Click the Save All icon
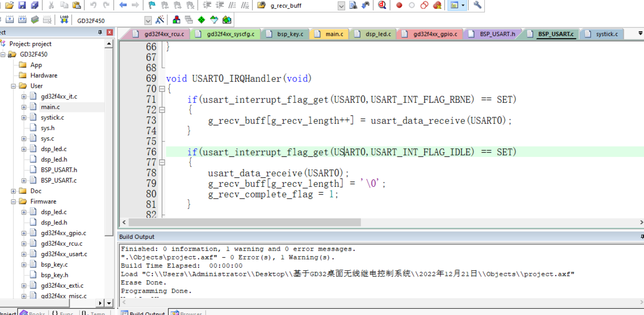Viewport: 644px width, 315px height. click(35, 5)
